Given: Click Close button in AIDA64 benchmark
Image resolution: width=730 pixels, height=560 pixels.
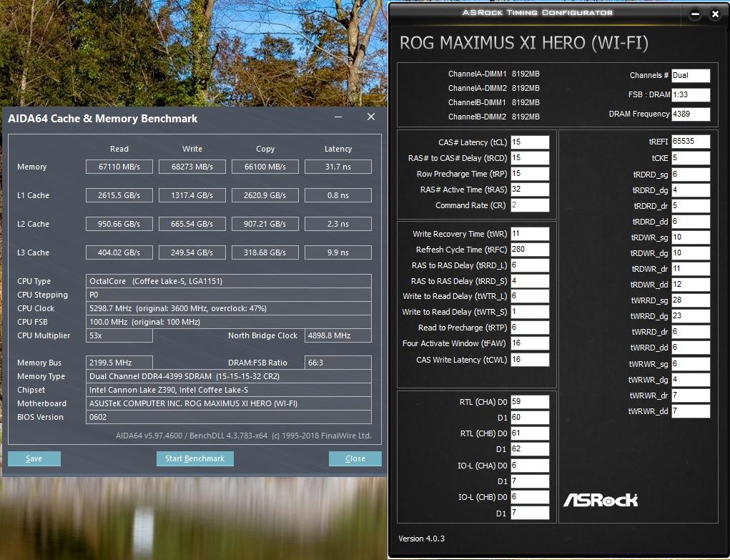Looking at the screenshot, I should point(355,458).
